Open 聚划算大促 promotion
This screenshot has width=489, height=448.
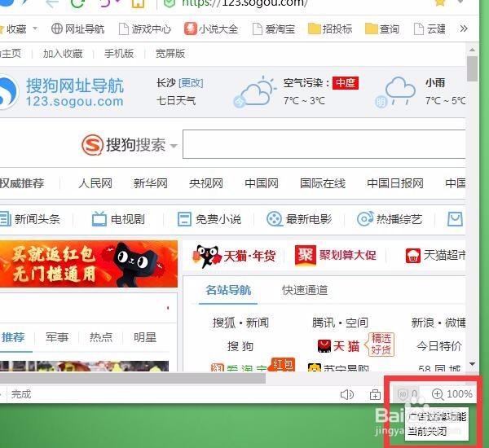coord(336,255)
